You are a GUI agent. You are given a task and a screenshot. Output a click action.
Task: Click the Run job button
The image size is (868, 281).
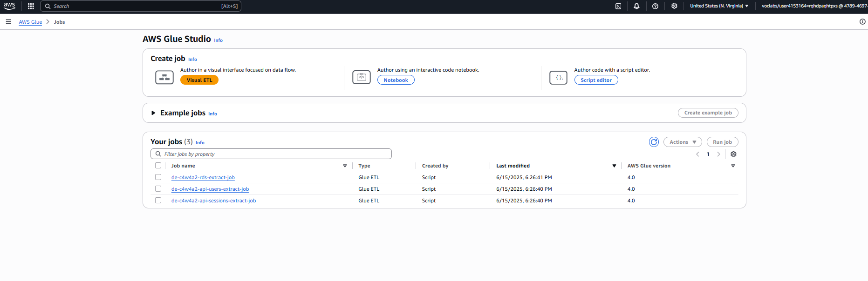pos(723,142)
